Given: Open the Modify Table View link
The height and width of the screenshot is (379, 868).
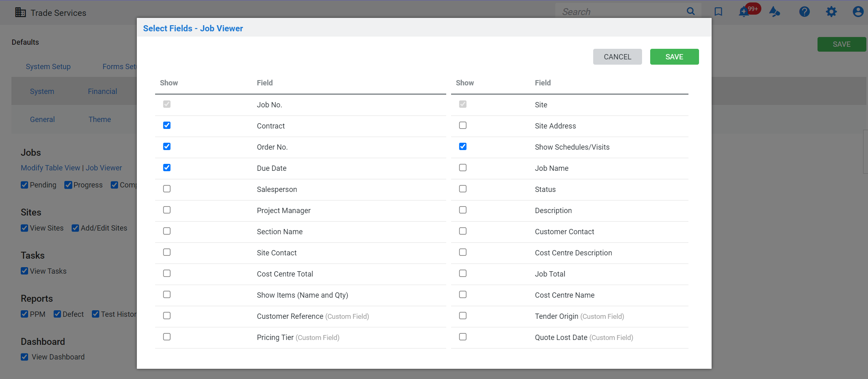Looking at the screenshot, I should coord(50,168).
